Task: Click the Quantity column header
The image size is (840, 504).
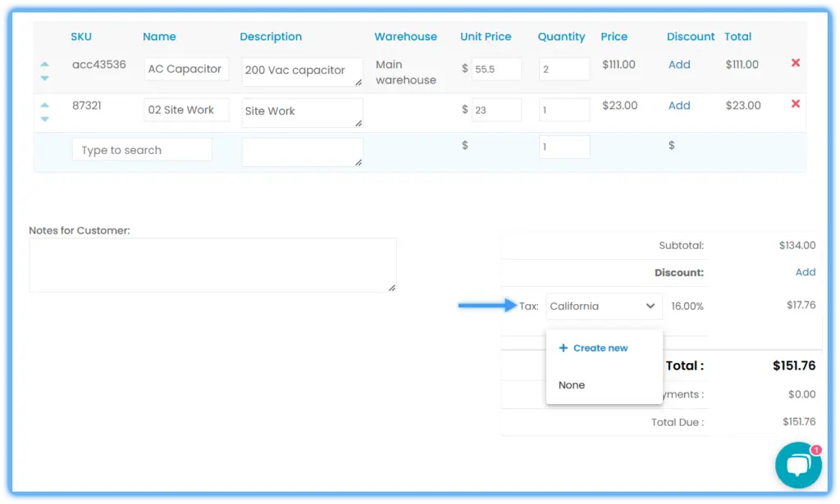Action: pos(561,36)
